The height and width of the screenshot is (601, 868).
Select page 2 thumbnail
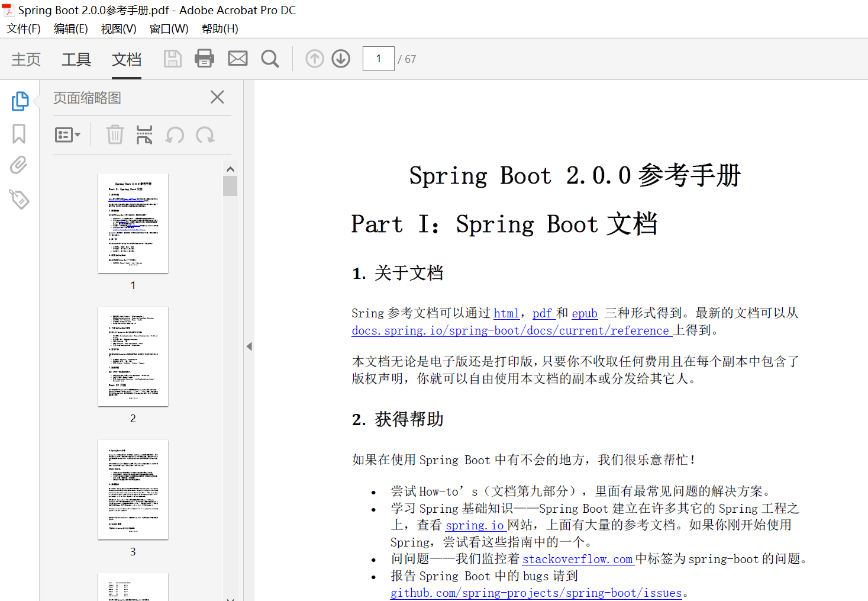click(x=133, y=356)
